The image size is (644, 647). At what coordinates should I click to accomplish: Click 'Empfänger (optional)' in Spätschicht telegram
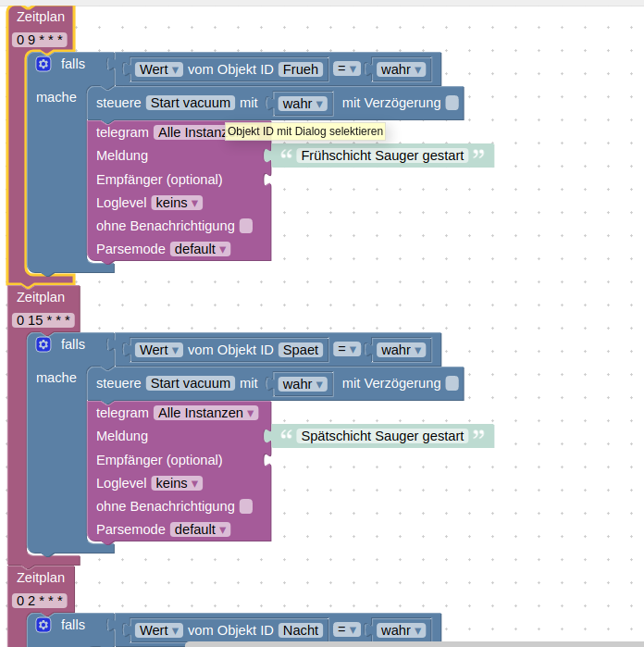point(159,460)
